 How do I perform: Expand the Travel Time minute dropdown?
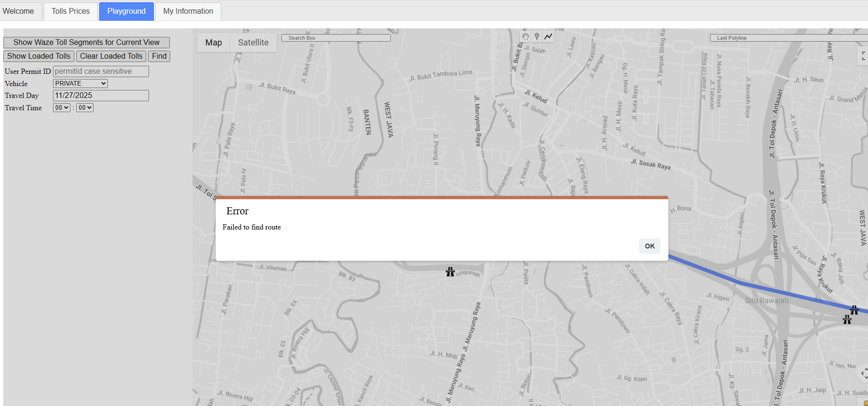pyautogui.click(x=85, y=108)
